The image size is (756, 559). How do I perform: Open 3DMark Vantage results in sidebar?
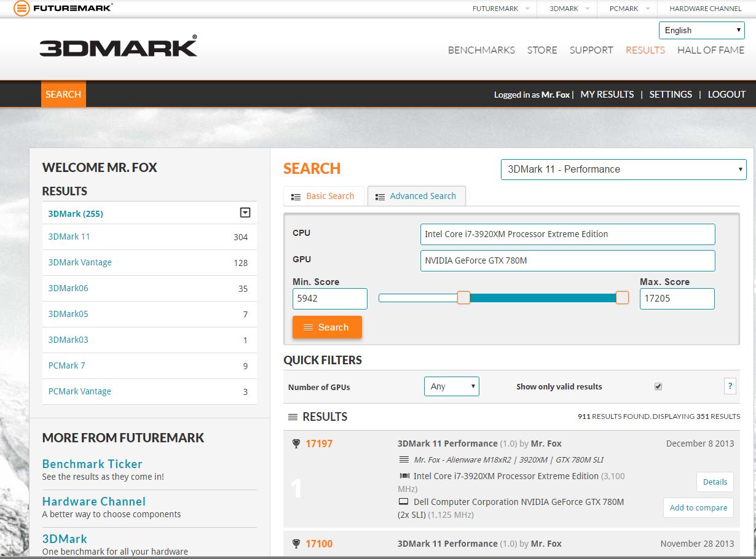(80, 262)
